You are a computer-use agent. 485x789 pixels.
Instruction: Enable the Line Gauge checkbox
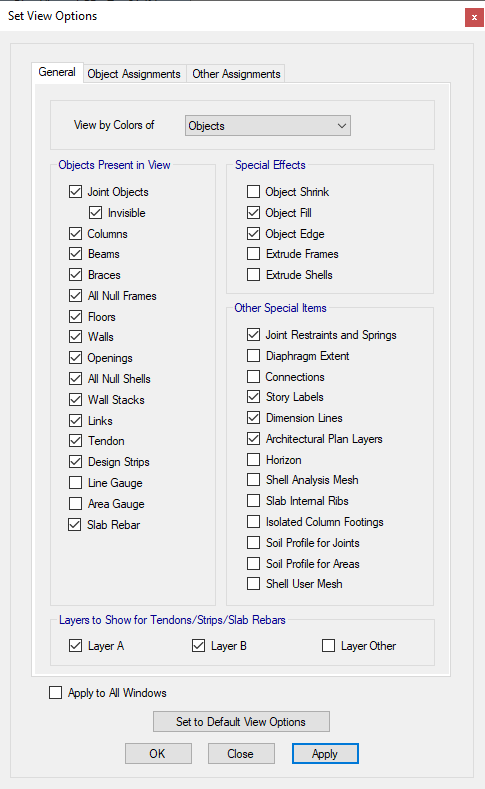pos(75,483)
